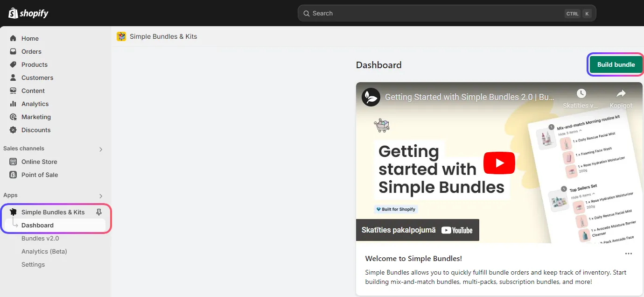Click the Products tag icon

coord(13,64)
